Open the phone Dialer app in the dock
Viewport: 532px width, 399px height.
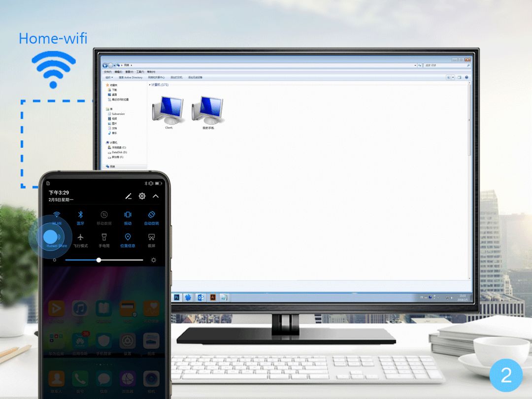(x=80, y=379)
